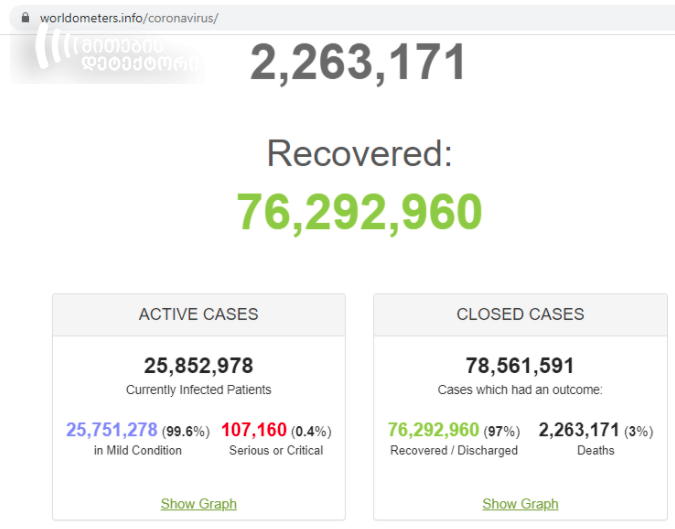Viewport: 675px width, 529px height.
Task: Click the '(0.4%)' percentage
Action: pos(311,431)
